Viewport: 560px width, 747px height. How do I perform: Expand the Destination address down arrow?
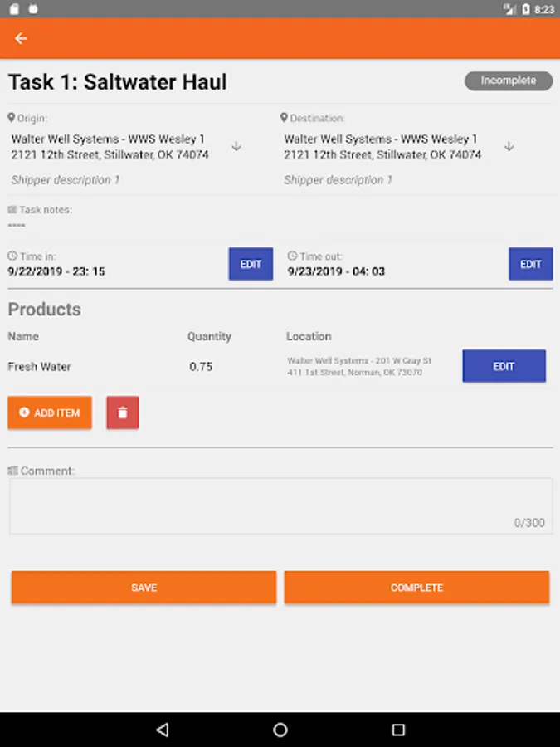(x=509, y=146)
